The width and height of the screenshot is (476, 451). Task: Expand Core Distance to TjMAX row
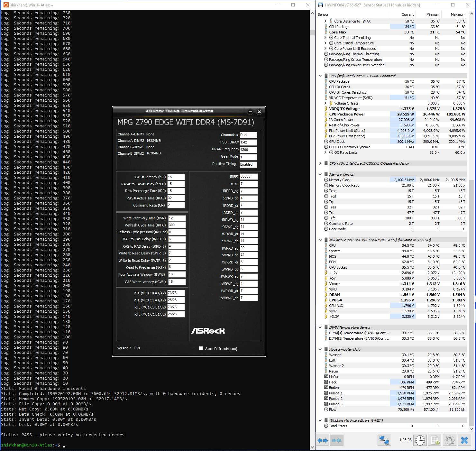325,21
